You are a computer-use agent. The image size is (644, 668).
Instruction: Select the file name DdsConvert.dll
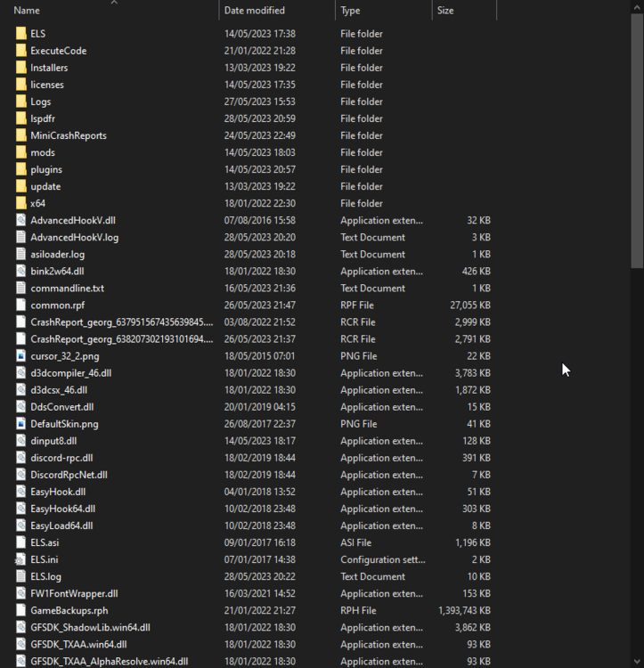[62, 407]
